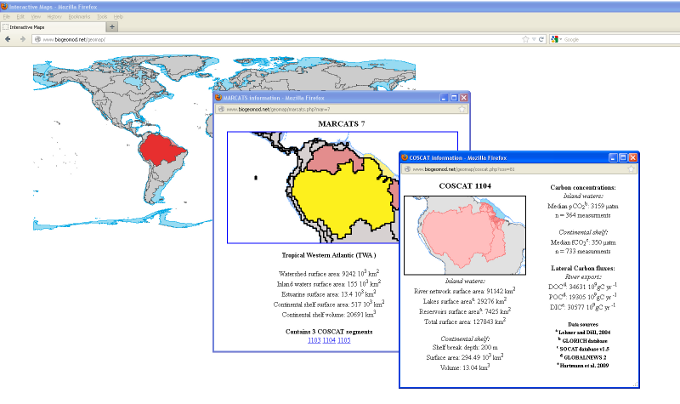
Task: Click 'River network surface area' line
Action: point(465,291)
